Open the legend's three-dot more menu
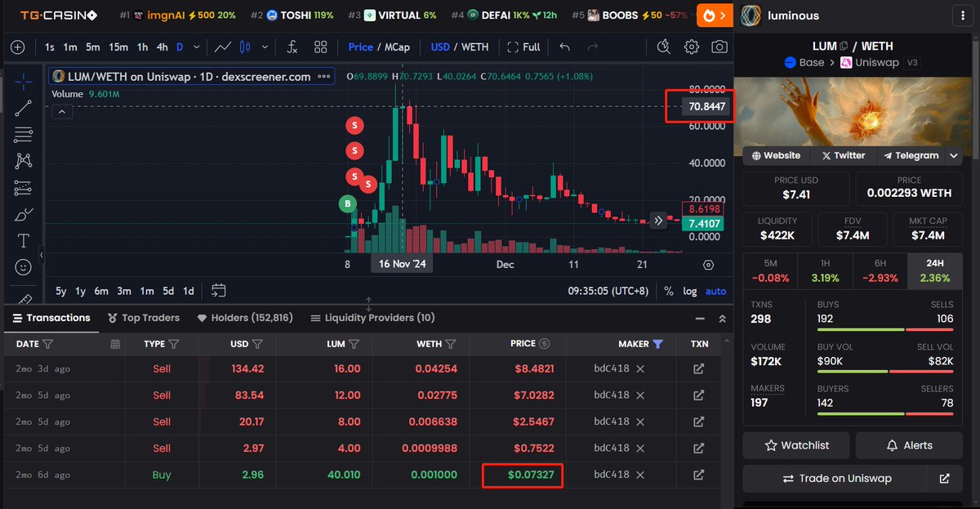 (324, 77)
